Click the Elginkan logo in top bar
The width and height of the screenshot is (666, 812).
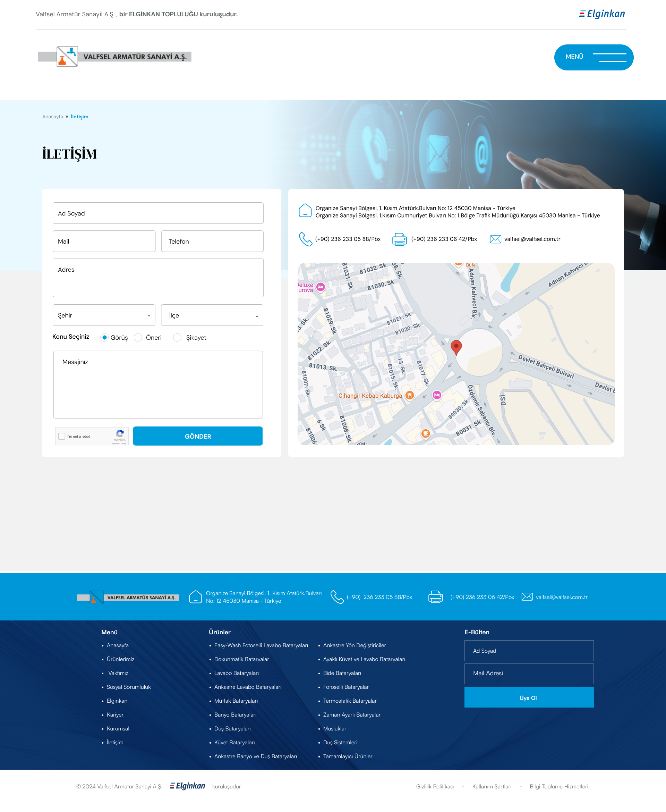pyautogui.click(x=601, y=14)
